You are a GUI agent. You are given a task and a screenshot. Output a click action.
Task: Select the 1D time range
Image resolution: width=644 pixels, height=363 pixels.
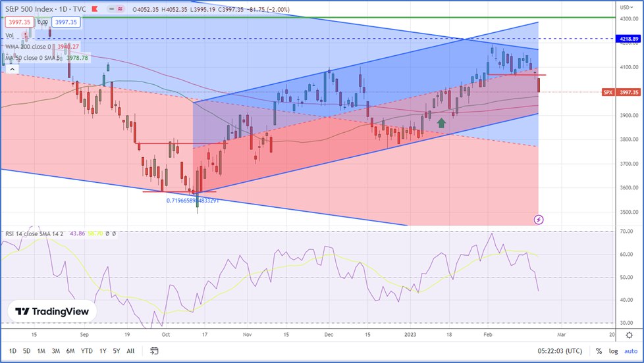[13, 351]
